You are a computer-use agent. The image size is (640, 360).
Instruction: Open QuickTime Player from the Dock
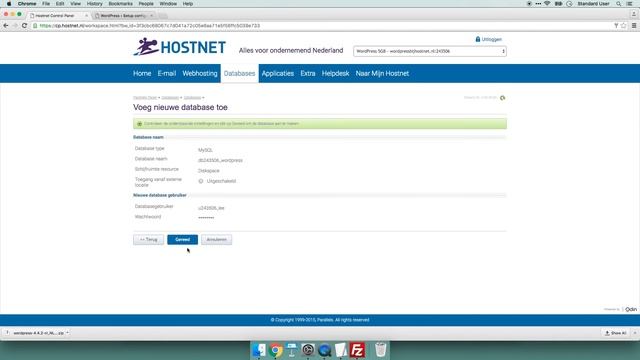tap(324, 350)
